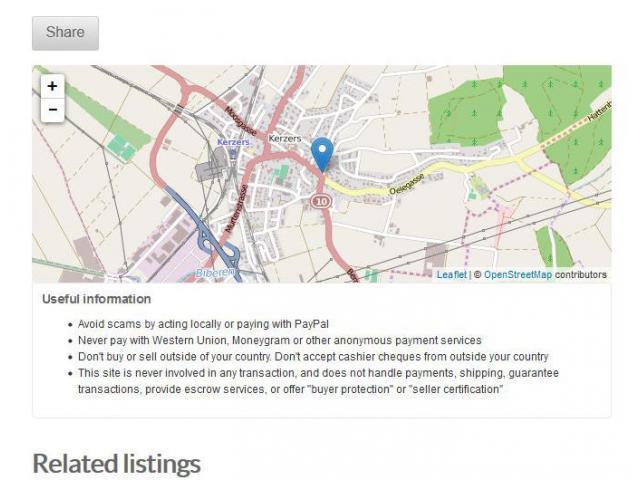Click the purple Kerzers station label

[233, 142]
